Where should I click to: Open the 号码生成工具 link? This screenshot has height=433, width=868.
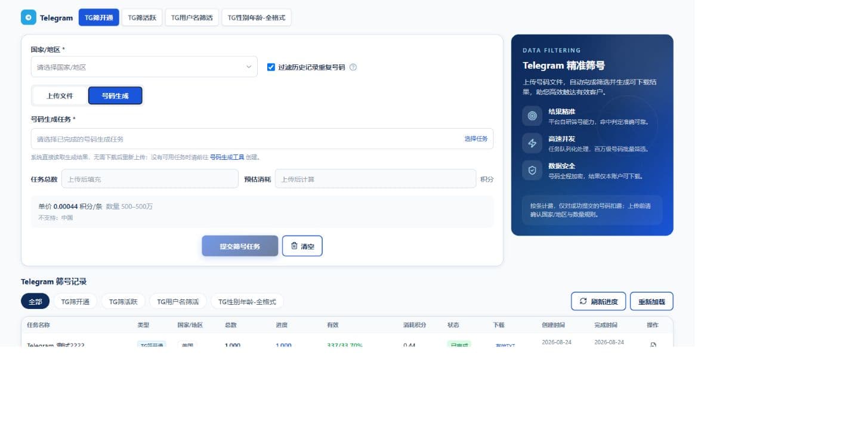click(x=227, y=157)
